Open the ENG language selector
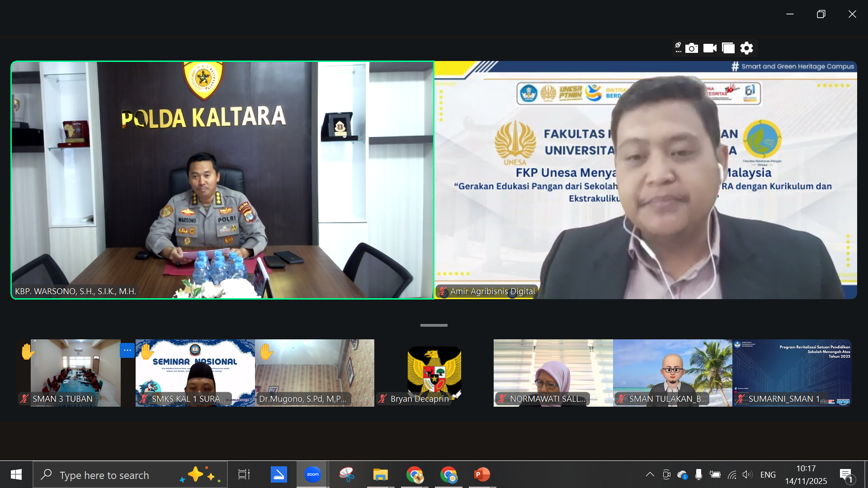This screenshot has height=488, width=868. click(x=768, y=474)
